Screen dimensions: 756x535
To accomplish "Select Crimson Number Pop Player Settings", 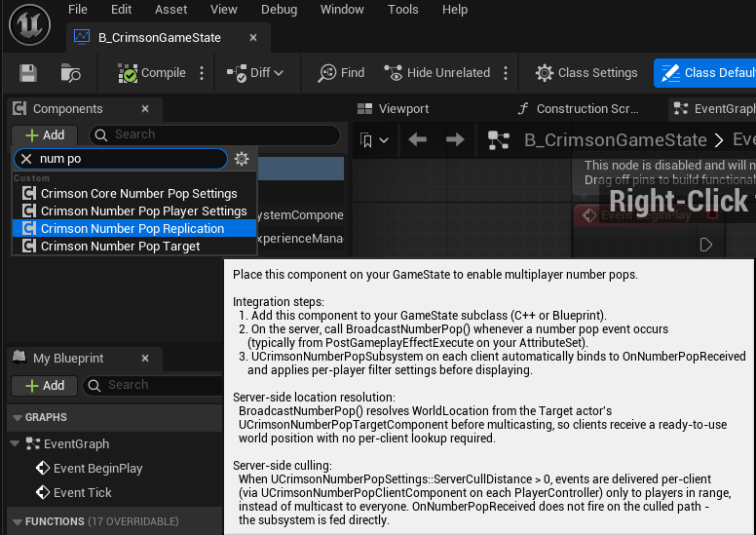I will point(134,210).
